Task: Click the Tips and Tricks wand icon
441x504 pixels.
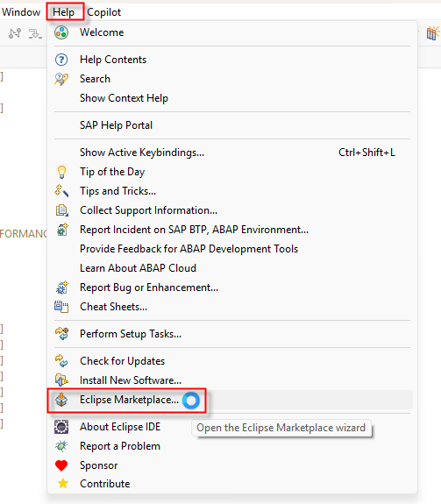Action: [61, 190]
